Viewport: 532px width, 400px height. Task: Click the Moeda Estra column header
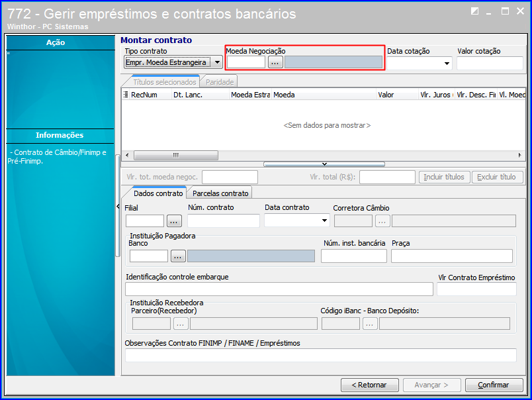(250, 95)
